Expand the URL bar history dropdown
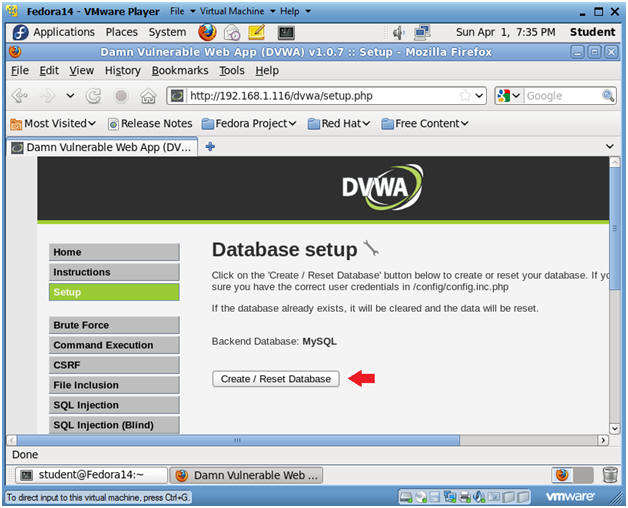628x508 pixels. 479,96
